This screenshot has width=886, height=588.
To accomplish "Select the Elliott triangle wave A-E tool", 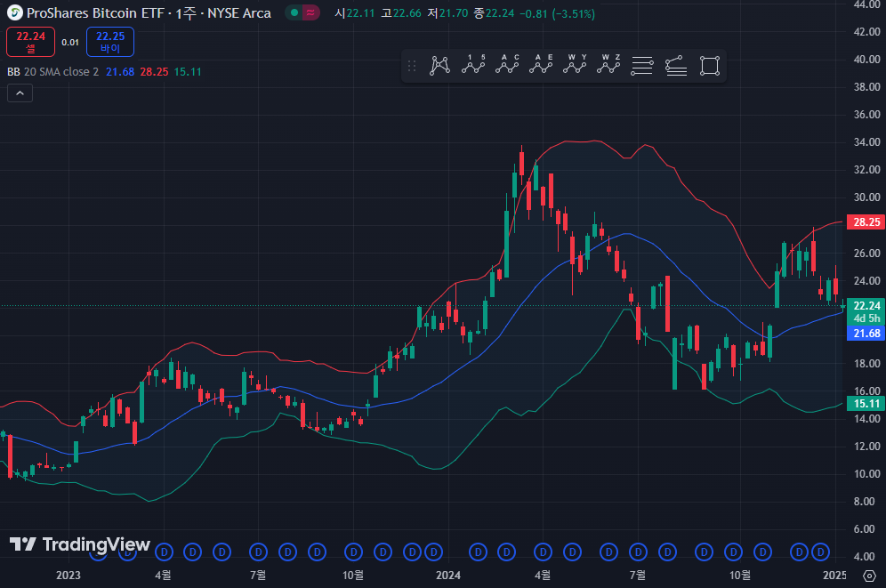I will pyautogui.click(x=541, y=66).
